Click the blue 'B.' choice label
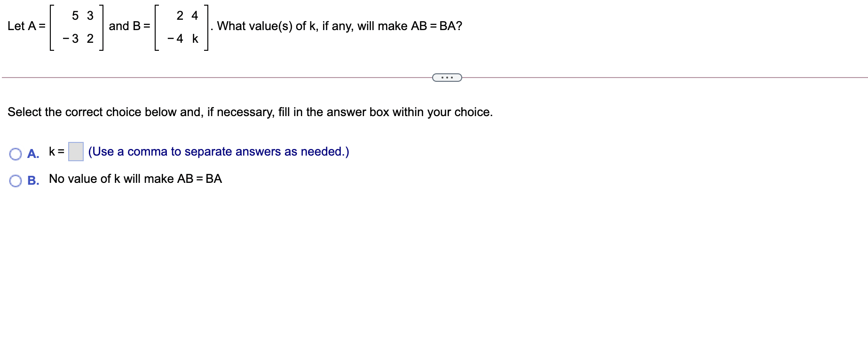Image resolution: width=868 pixels, height=345 pixels. 32,180
